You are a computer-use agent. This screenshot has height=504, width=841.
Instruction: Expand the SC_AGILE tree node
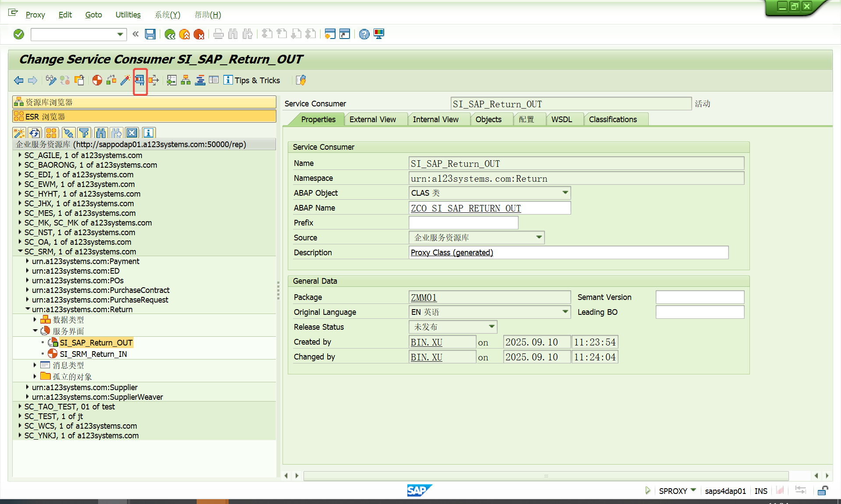tap(20, 155)
